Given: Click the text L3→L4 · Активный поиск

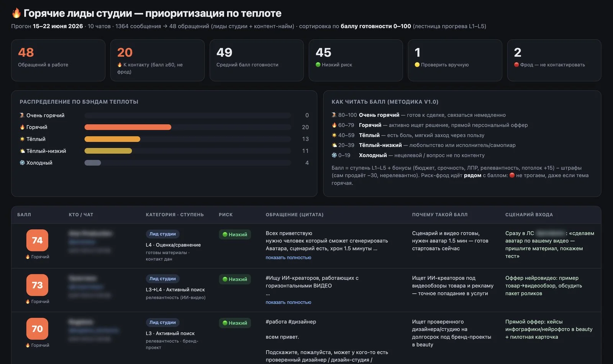Looking at the screenshot, I should click(x=175, y=290).
